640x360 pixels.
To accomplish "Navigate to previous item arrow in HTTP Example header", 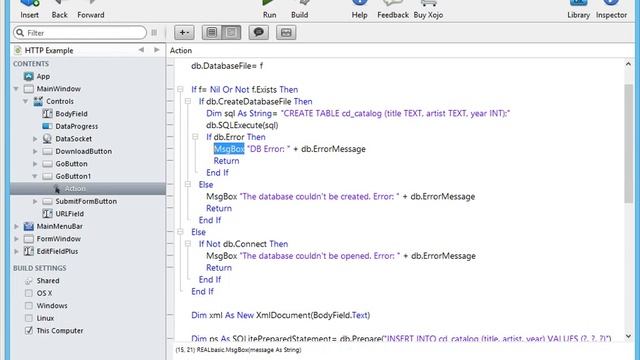I will [141, 50].
